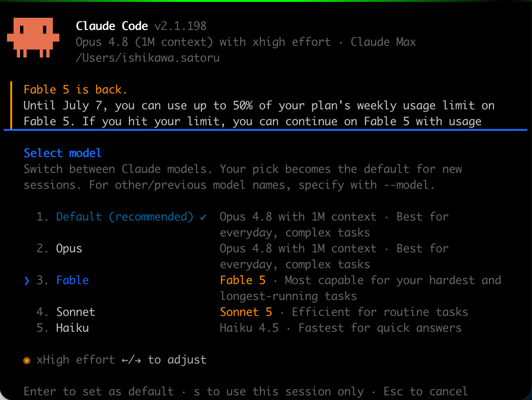532x400 pixels.
Task: Click the left/right arrows effort adjuster
Action: [x=131, y=360]
